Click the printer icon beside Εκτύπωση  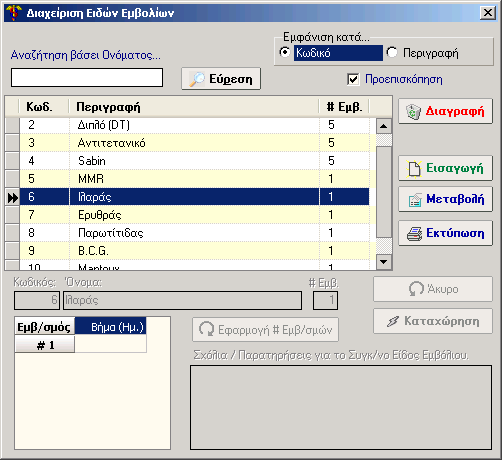click(414, 233)
